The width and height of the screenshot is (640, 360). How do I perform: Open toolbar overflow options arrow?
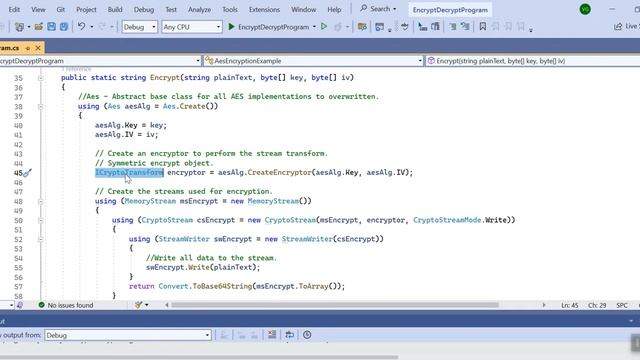pyautogui.click(x=531, y=29)
